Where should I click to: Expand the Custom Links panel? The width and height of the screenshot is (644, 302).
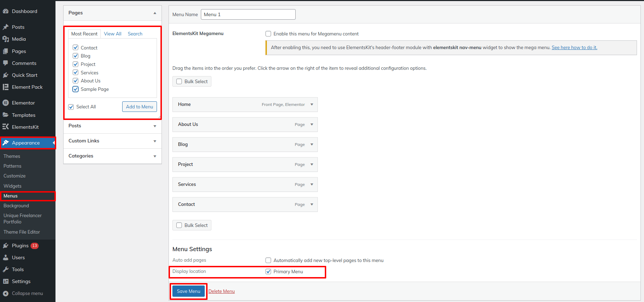(x=155, y=141)
